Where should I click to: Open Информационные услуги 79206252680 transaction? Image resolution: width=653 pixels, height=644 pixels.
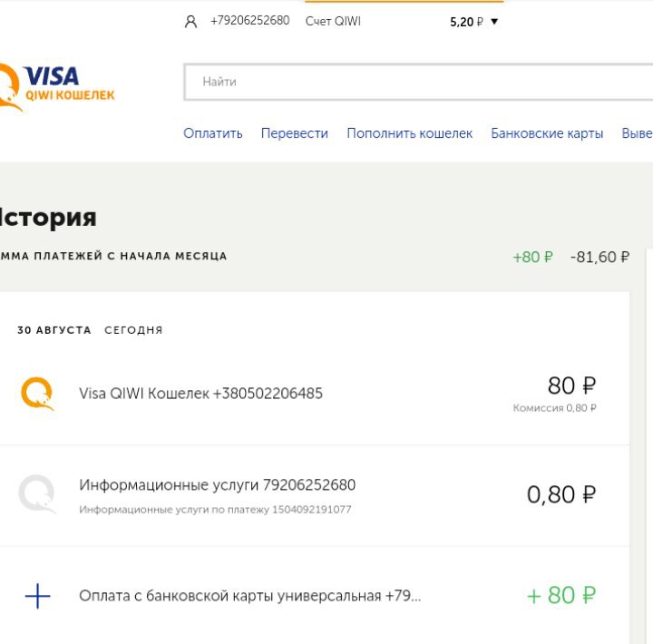pos(217,485)
